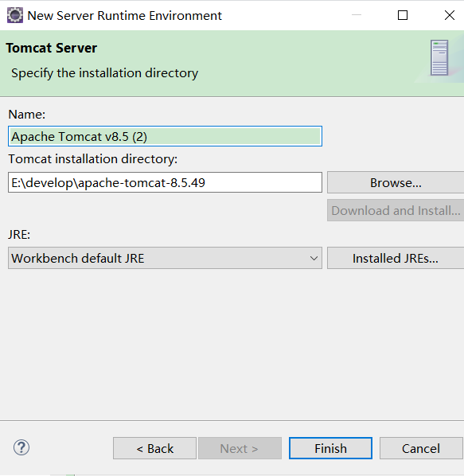The width and height of the screenshot is (464, 476).
Task: Open the Installed JREs settings
Action: [x=396, y=258]
